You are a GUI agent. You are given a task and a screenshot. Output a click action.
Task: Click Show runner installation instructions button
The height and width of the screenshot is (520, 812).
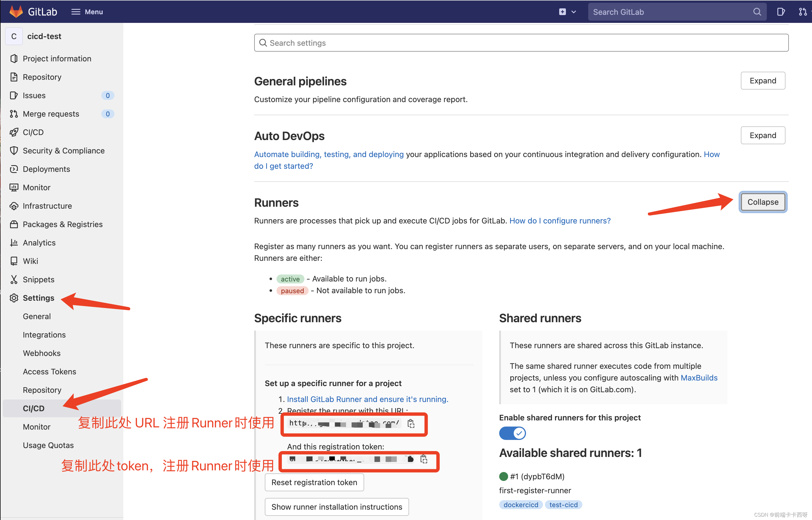click(x=337, y=506)
